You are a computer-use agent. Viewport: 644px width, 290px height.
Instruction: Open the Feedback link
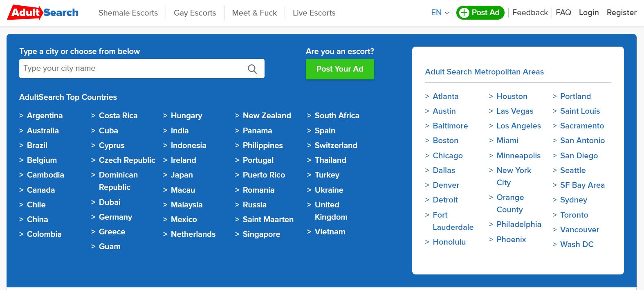pyautogui.click(x=530, y=13)
